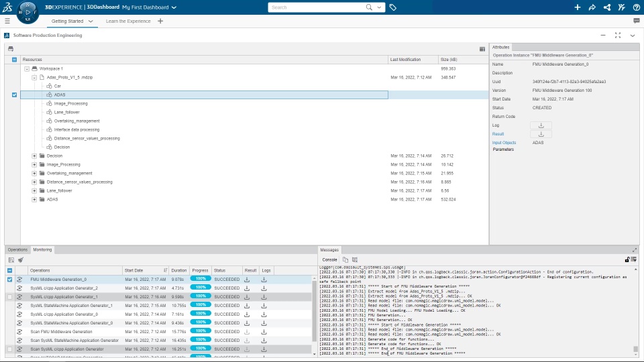Open the search options dropdown arrow
Viewport: 644px width, 362px height.
[x=379, y=7]
